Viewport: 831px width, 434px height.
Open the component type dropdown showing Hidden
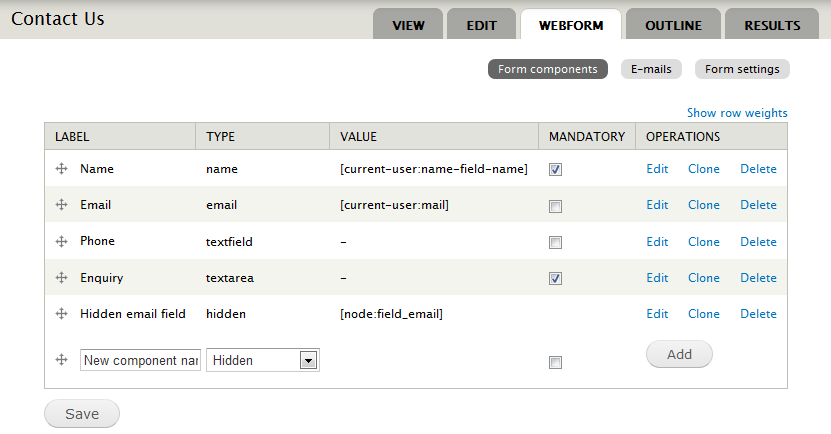coord(263,360)
